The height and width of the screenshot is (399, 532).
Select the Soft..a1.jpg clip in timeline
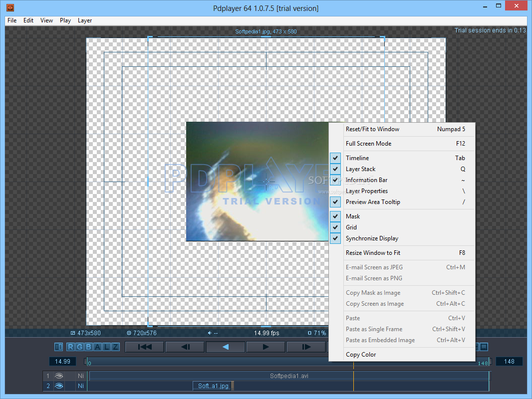213,386
